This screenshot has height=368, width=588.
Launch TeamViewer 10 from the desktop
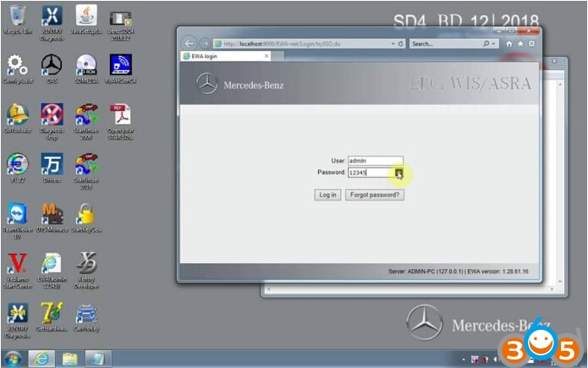17,222
